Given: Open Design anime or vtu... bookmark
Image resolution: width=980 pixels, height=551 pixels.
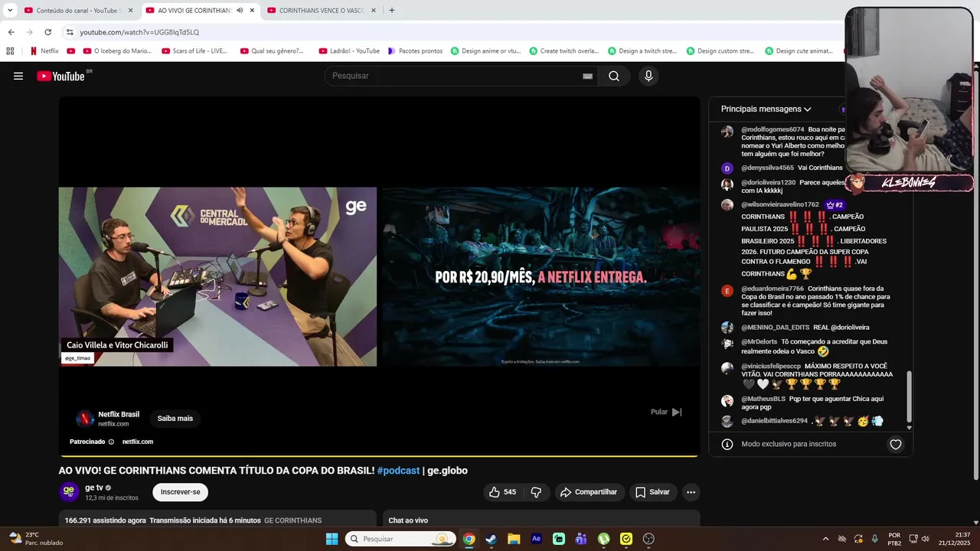Looking at the screenshot, I should coord(485,51).
